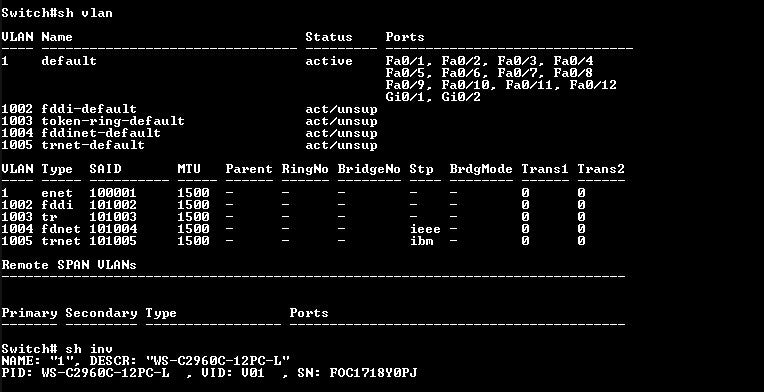Select the 'Remote SPAN VLANs' heading

69,265
